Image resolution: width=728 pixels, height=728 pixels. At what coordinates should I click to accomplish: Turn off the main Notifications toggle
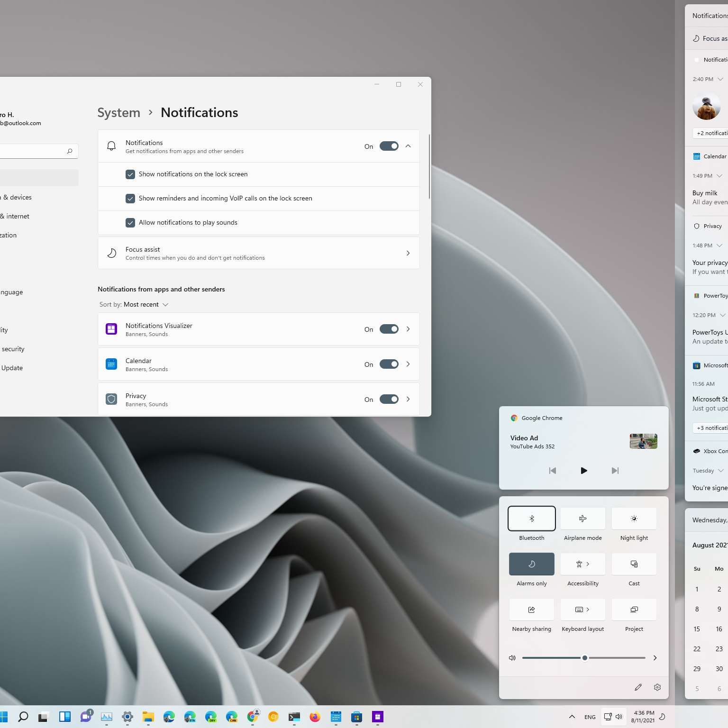coord(389,146)
